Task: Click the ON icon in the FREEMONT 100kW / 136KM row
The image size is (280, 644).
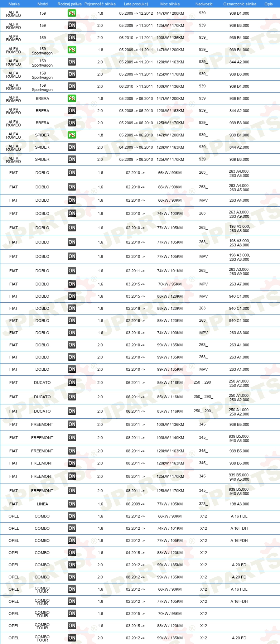Action: click(72, 424)
